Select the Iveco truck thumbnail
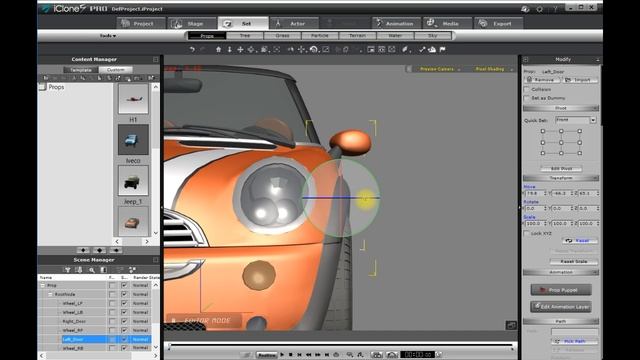640x360 pixels. (133, 140)
